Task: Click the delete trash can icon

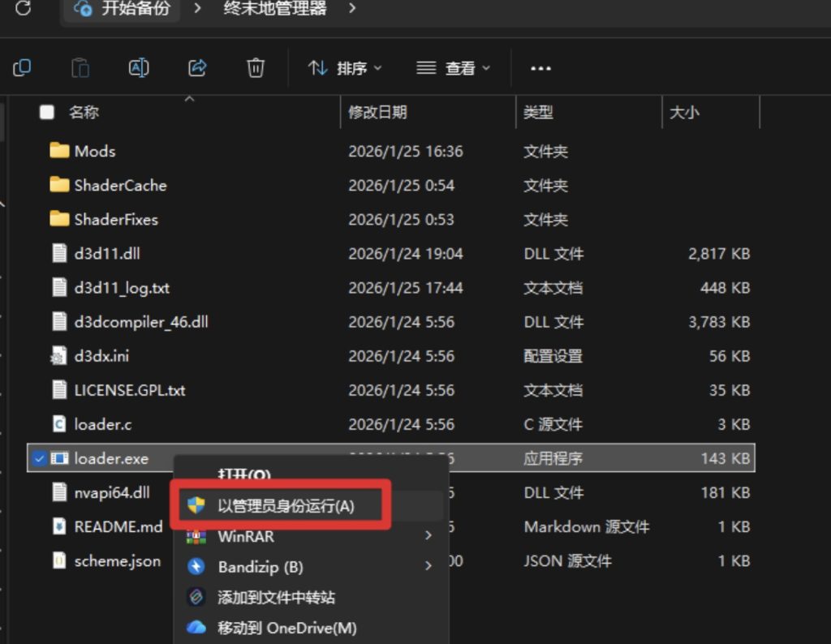Action: 256,68
